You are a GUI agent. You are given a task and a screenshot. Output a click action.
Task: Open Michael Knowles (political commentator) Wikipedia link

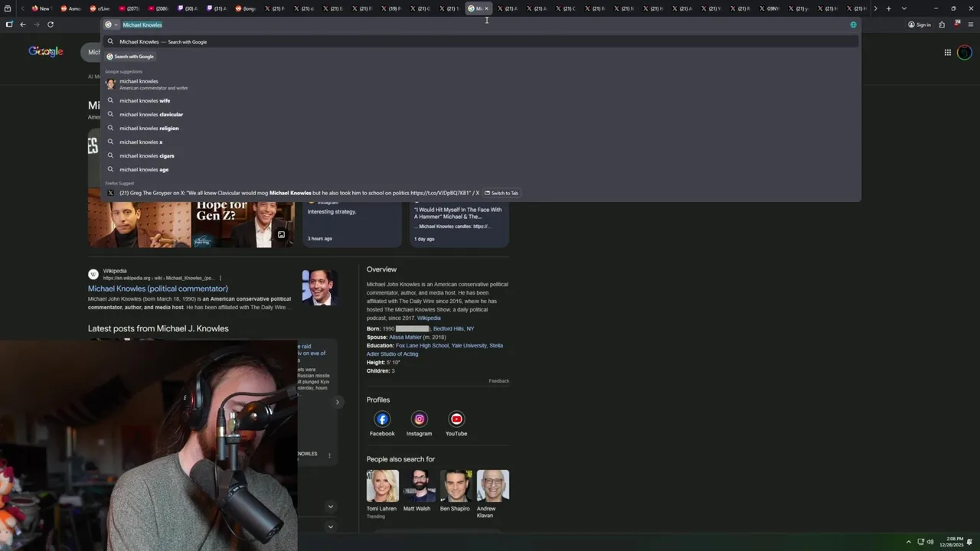[x=158, y=289]
